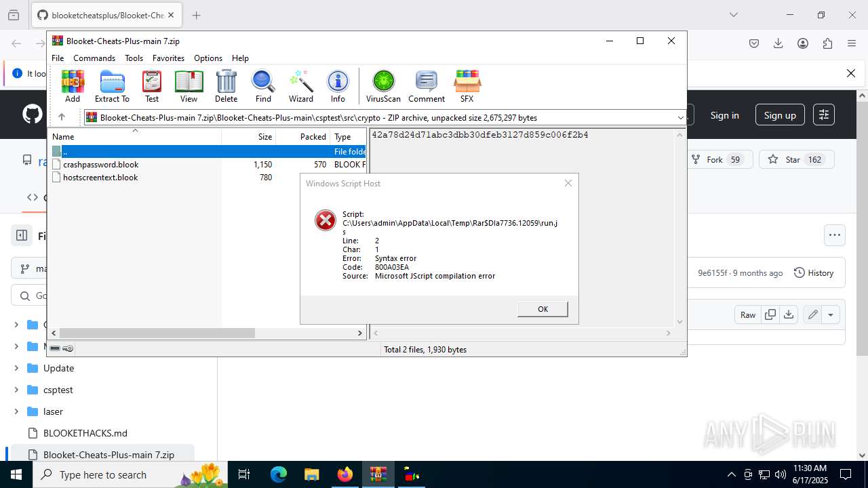Open a new browser tab
The width and height of the screenshot is (868, 488).
196,15
